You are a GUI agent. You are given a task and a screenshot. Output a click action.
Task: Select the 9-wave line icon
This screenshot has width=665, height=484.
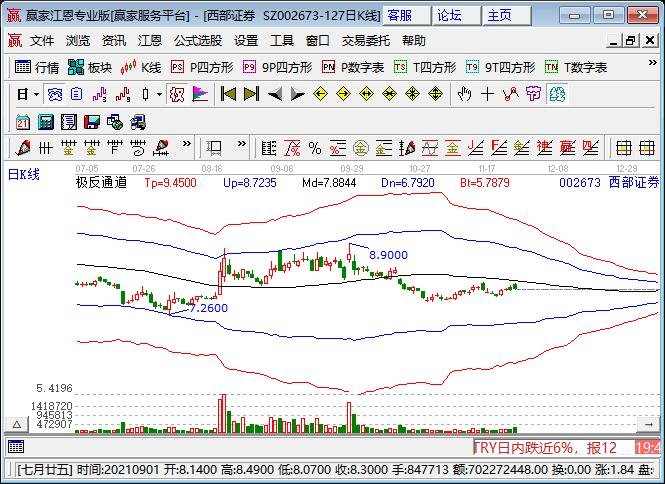coord(123,94)
